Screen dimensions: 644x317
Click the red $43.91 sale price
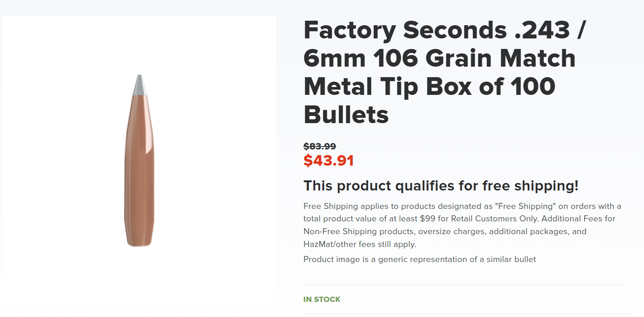(x=328, y=161)
